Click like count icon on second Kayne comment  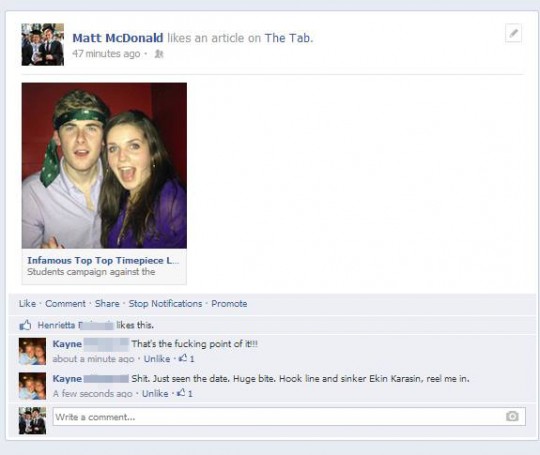coord(181,393)
